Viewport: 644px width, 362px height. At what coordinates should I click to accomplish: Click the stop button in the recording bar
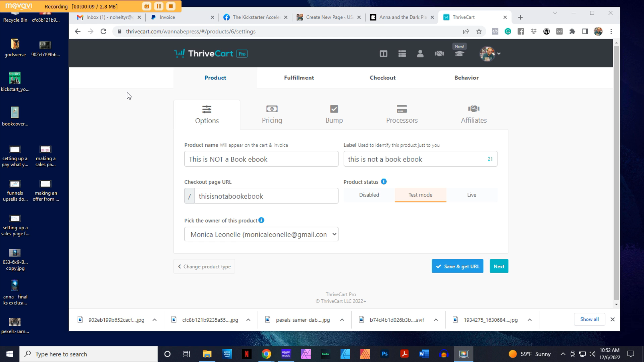(x=171, y=6)
